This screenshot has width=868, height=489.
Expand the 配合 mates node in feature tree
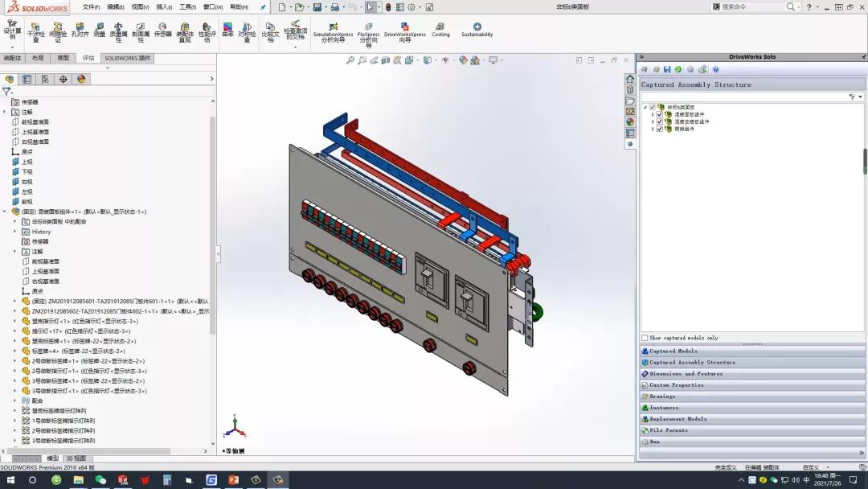tap(14, 401)
